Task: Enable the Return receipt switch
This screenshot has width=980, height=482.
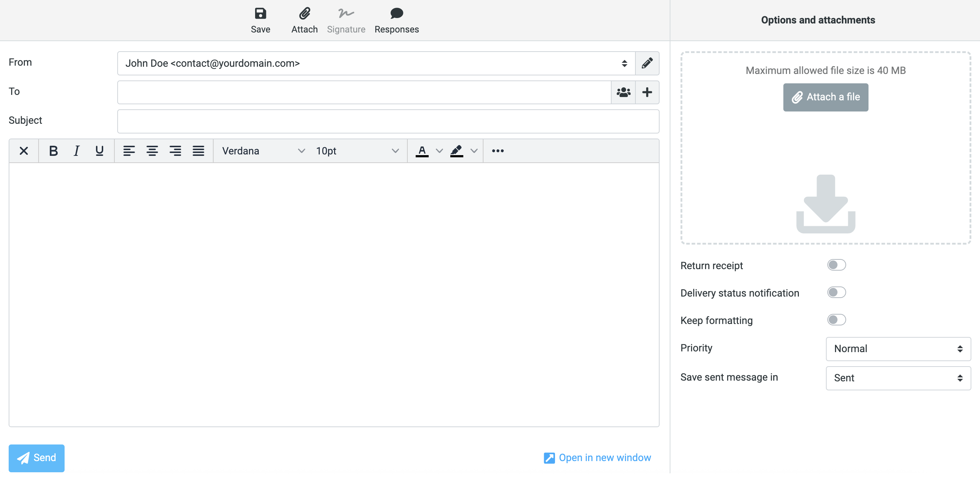Action: pos(836,265)
